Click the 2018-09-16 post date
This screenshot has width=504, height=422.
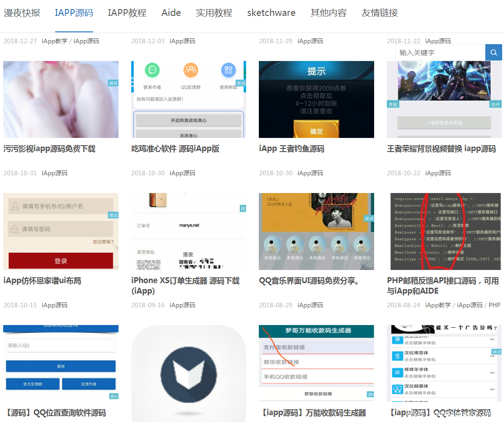[x=148, y=305]
